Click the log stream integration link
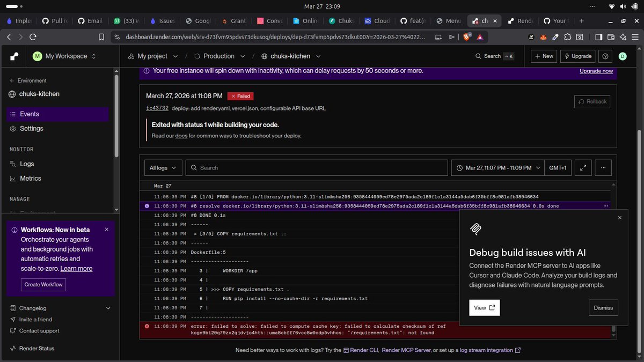The height and width of the screenshot is (362, 644). pyautogui.click(x=490, y=350)
